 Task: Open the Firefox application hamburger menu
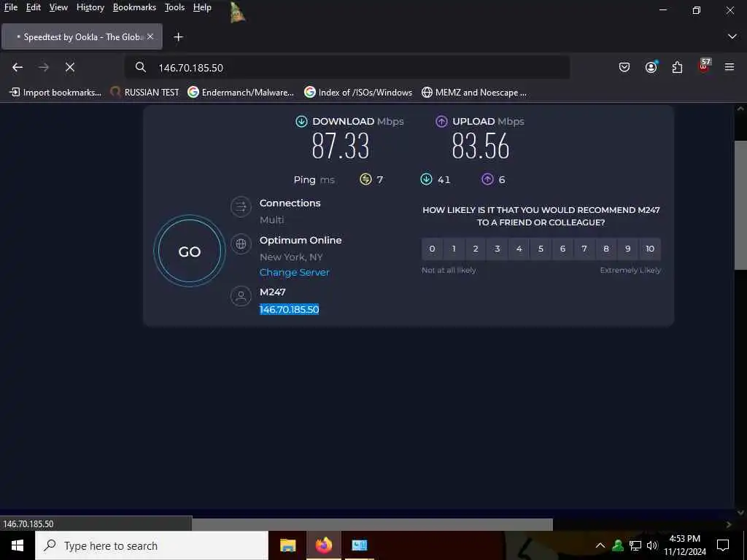point(729,67)
